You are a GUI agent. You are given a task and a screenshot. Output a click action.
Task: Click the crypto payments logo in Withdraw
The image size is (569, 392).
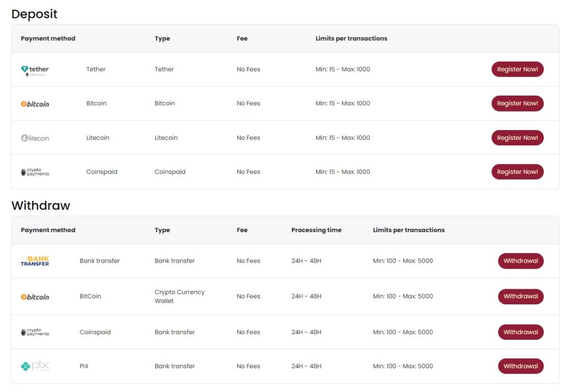tap(35, 333)
